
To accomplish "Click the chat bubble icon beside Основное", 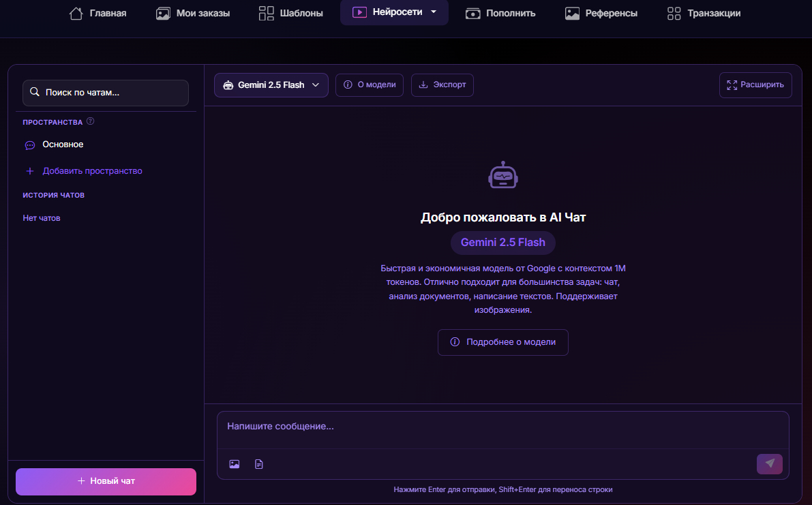I will pos(30,145).
